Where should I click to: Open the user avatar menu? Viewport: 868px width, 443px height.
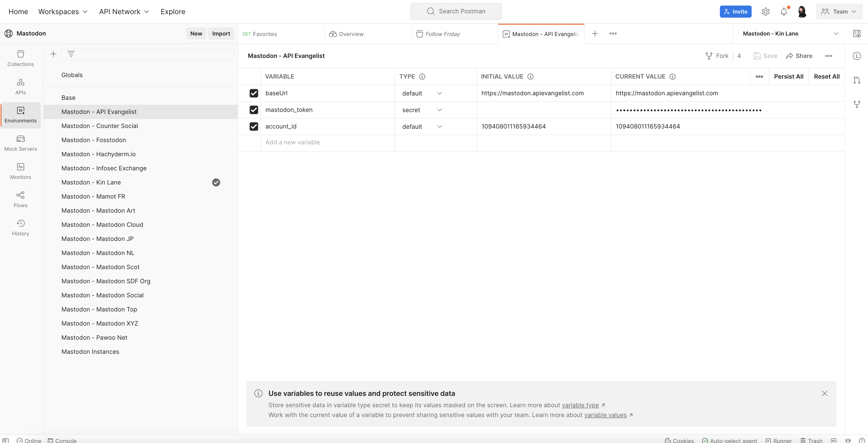(802, 11)
